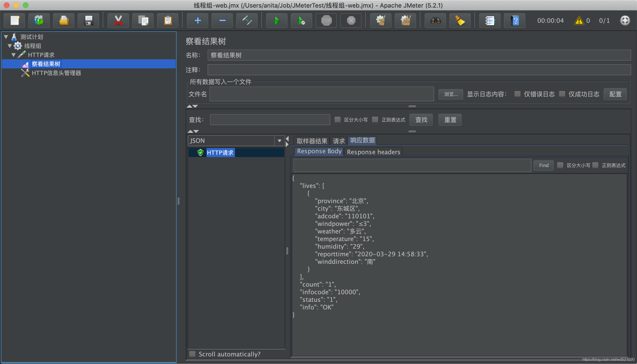Select HTTP信息头管理器 in the tree
Image resolution: width=637 pixels, height=364 pixels.
tap(56, 73)
